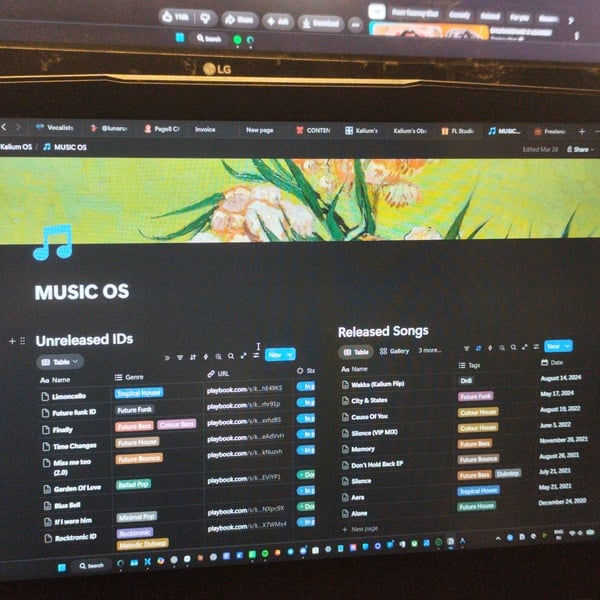
Task: Open the New button dropdown arrow in Released Songs
Action: (568, 346)
